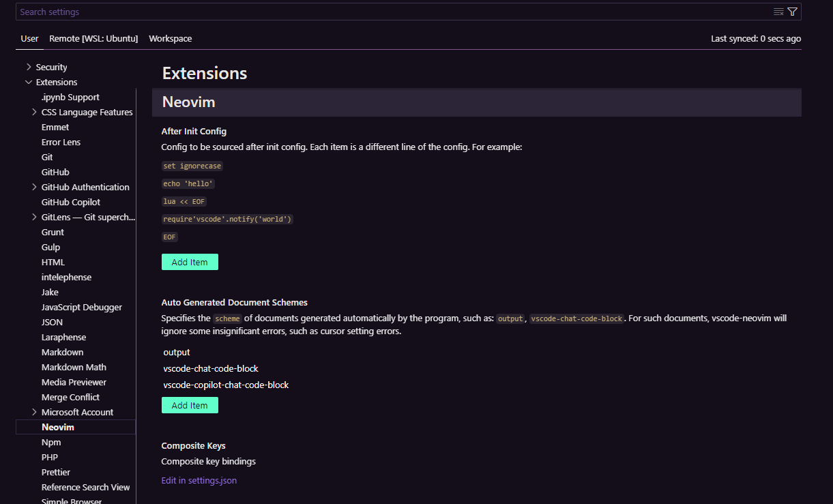Image resolution: width=833 pixels, height=504 pixels.
Task: Expand the Microsoft Account chevron
Action: (34, 412)
